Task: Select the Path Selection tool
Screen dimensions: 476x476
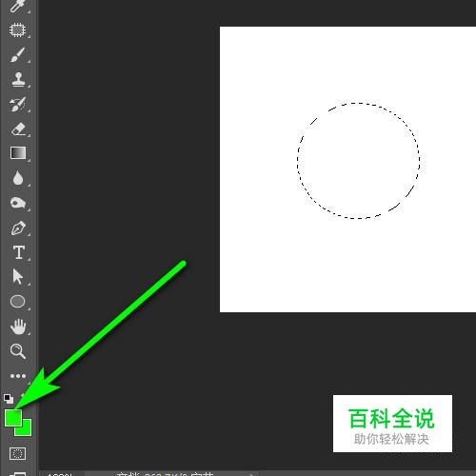Action: pos(18,277)
